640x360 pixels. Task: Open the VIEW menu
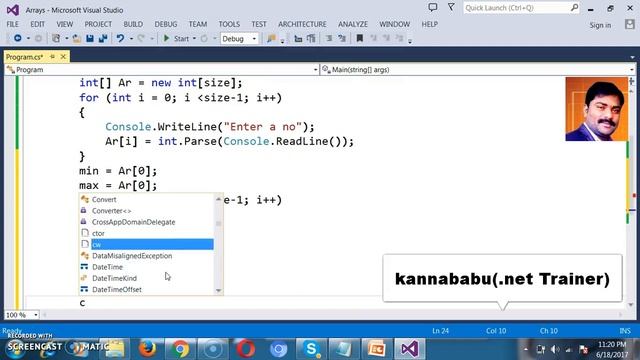click(x=64, y=24)
